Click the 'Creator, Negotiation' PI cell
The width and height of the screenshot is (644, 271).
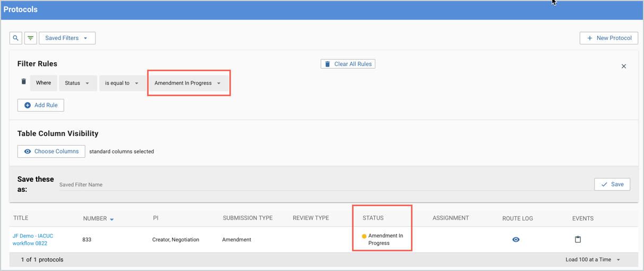point(176,240)
